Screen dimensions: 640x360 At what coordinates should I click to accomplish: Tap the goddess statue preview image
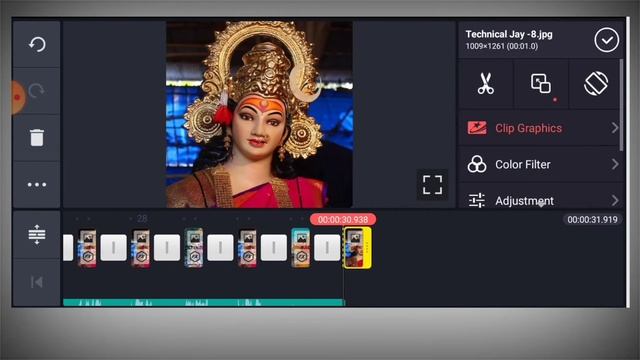[x=259, y=115]
